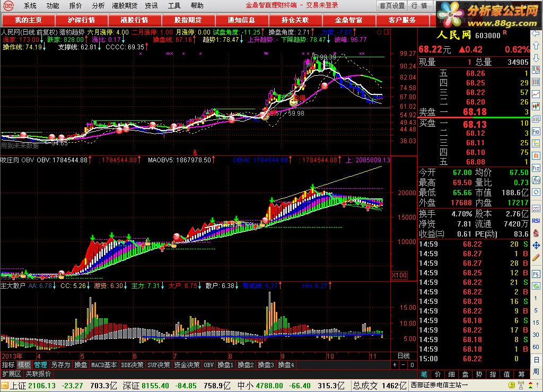The height and width of the screenshot is (392, 543).
Task: Open the 系统 menu
Action: (x=30, y=5)
